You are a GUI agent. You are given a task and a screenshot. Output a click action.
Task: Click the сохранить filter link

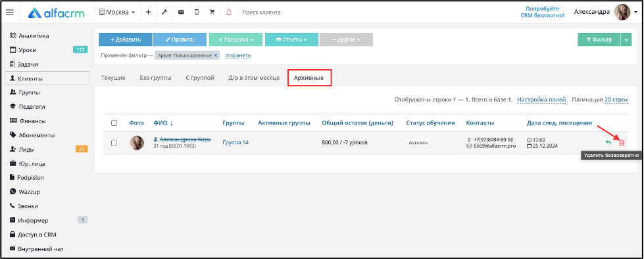pyautogui.click(x=238, y=55)
